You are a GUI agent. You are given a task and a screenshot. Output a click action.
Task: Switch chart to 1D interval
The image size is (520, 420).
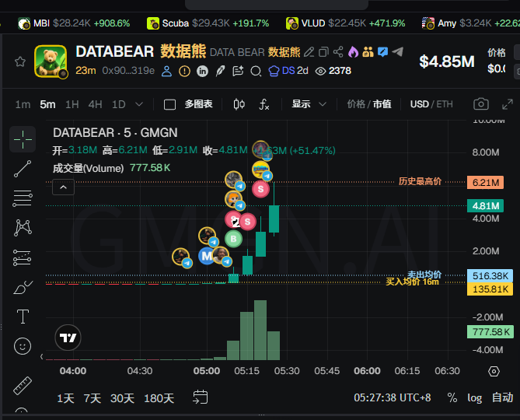point(119,104)
